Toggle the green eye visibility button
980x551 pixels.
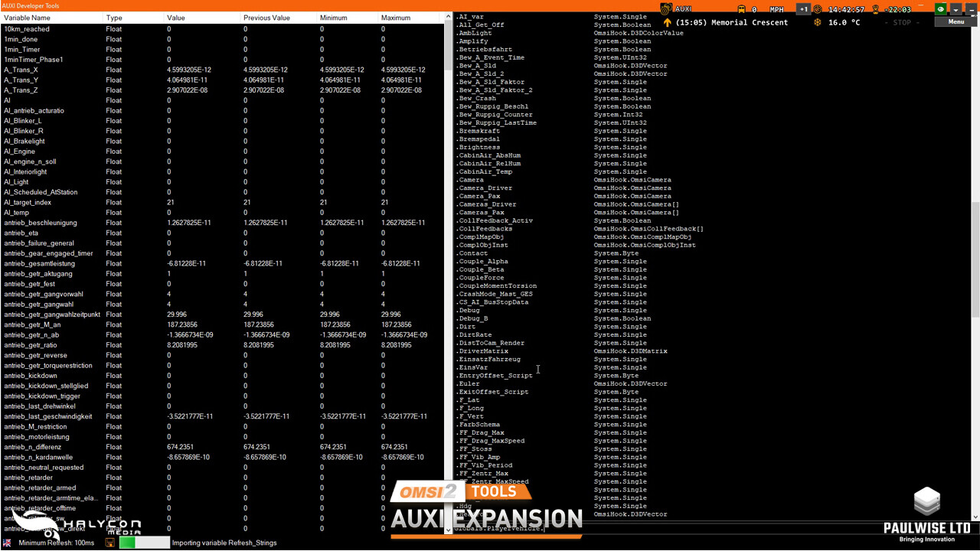pos(941,8)
